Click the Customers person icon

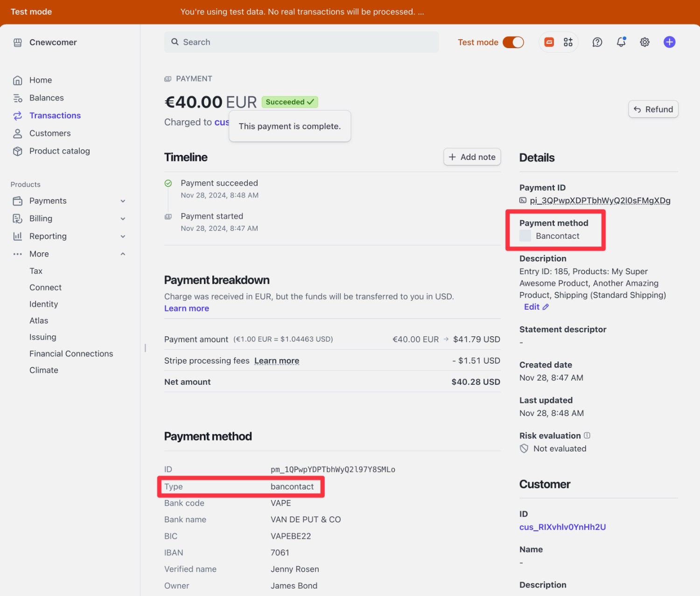pyautogui.click(x=18, y=133)
